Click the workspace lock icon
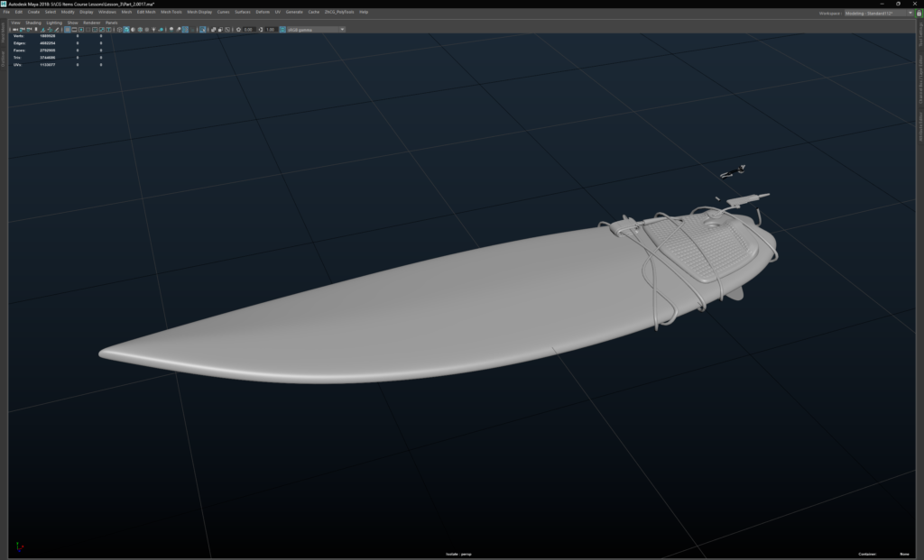This screenshot has width=924, height=560. pos(917,13)
